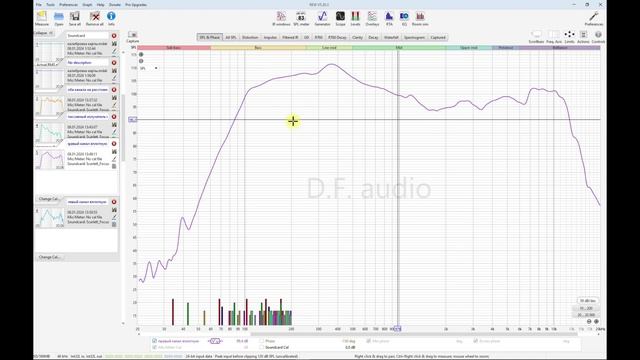Image resolution: width=640 pixels, height=360 pixels.
Task: Open the Preferences menu
Action: pos(69,5)
